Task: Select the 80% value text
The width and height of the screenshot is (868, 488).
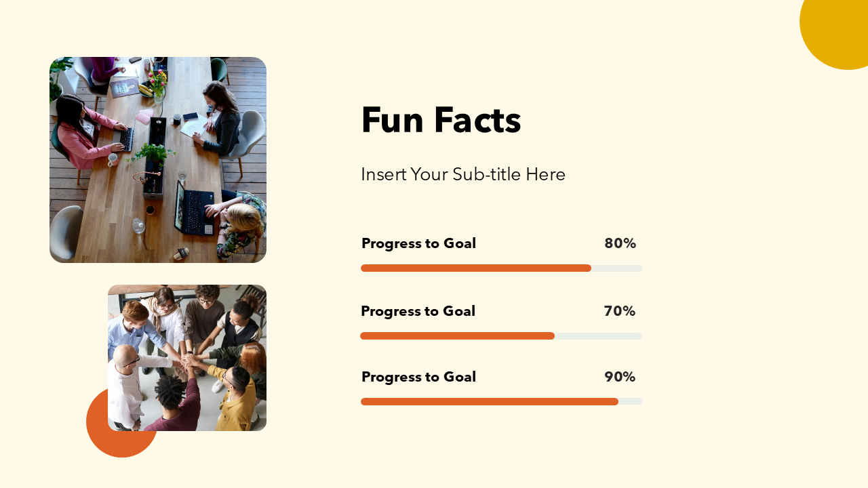Action: click(x=620, y=243)
